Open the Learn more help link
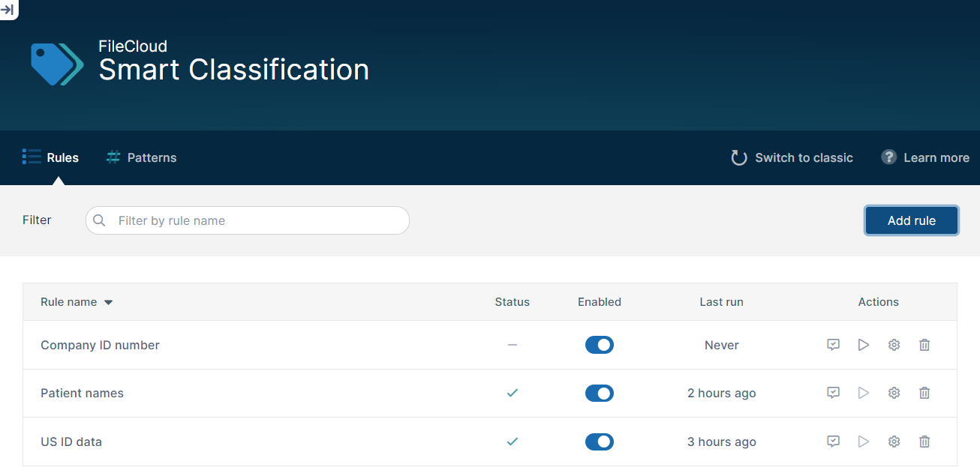Image resolution: width=980 pixels, height=467 pixels. coord(925,157)
